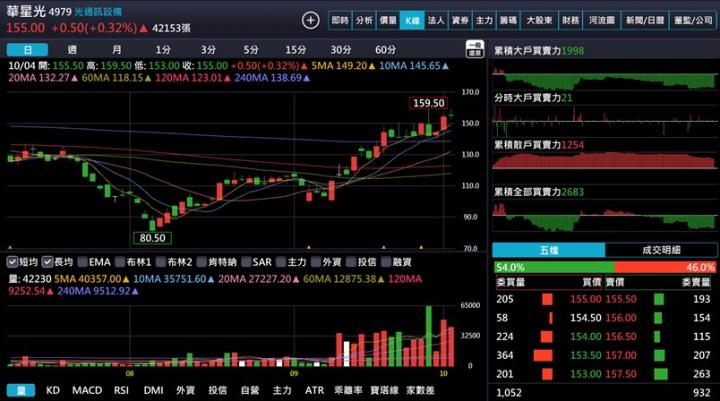
Task: Enable the 投信 overlay checkbox
Action: [351, 262]
